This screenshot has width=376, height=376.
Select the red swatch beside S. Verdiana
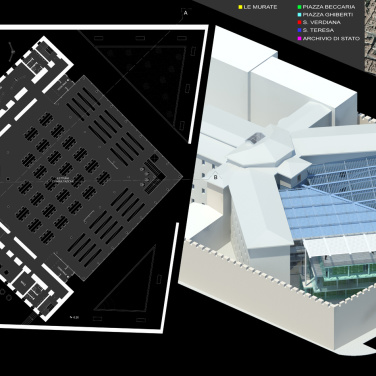300,22
